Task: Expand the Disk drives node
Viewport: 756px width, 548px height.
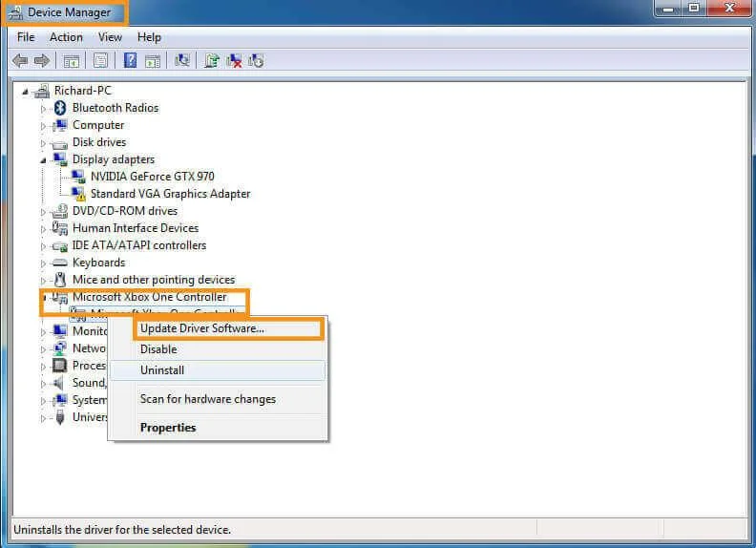Action: 43,143
